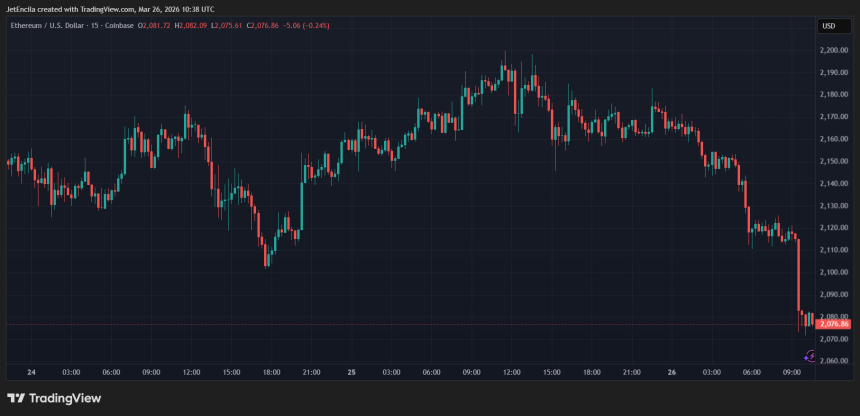Click date marker 26 on time axis

[671, 372]
